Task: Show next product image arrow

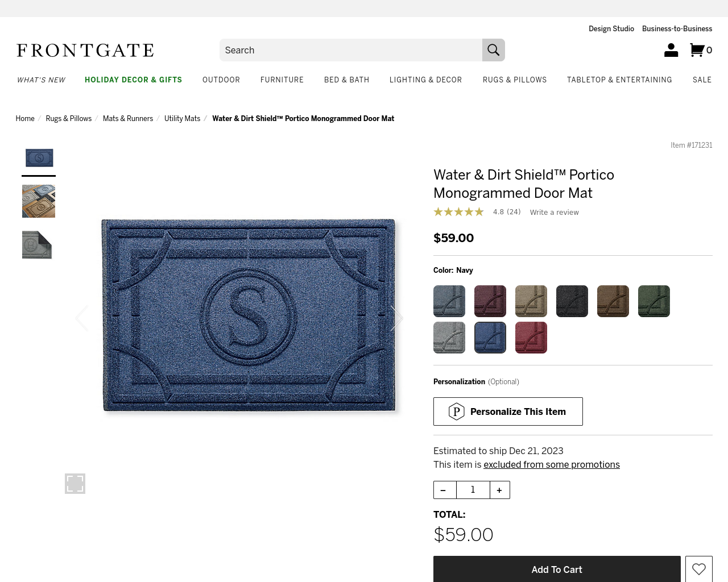Action: 396,318
